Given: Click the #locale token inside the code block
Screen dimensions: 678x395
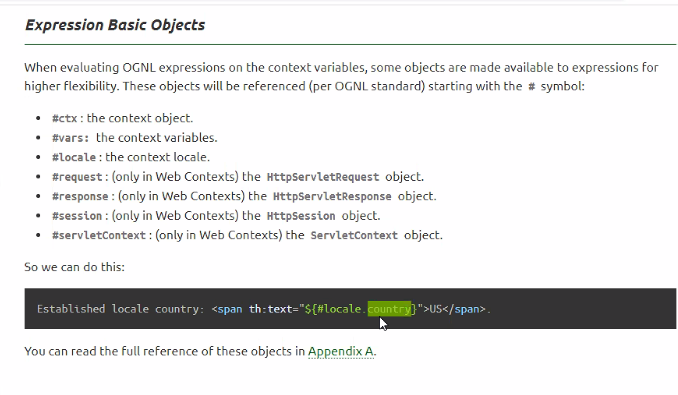Looking at the screenshot, I should tap(339, 309).
